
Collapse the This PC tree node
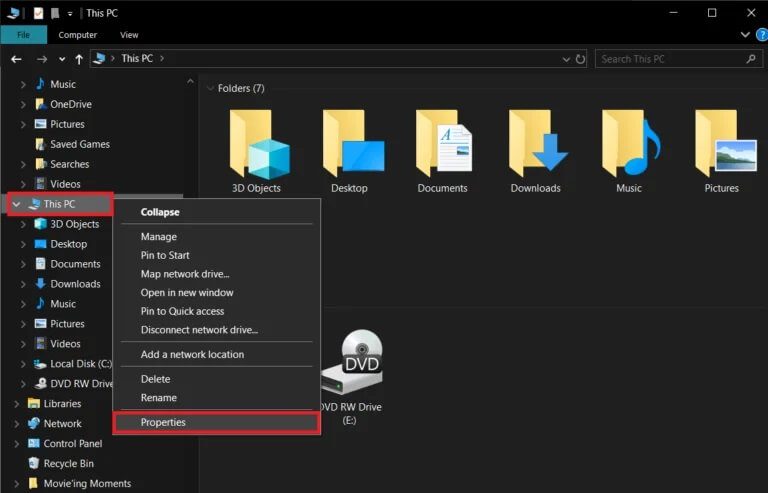(x=15, y=204)
